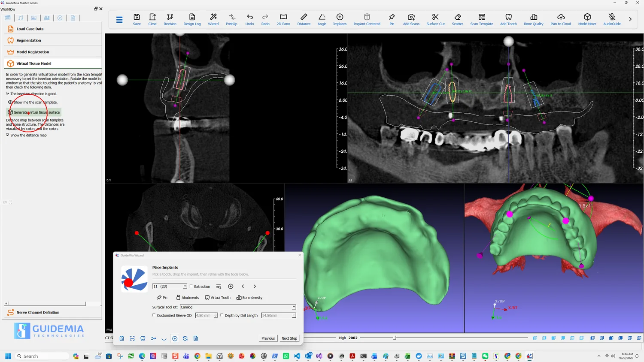Select the PostOp toolbar icon

(231, 19)
